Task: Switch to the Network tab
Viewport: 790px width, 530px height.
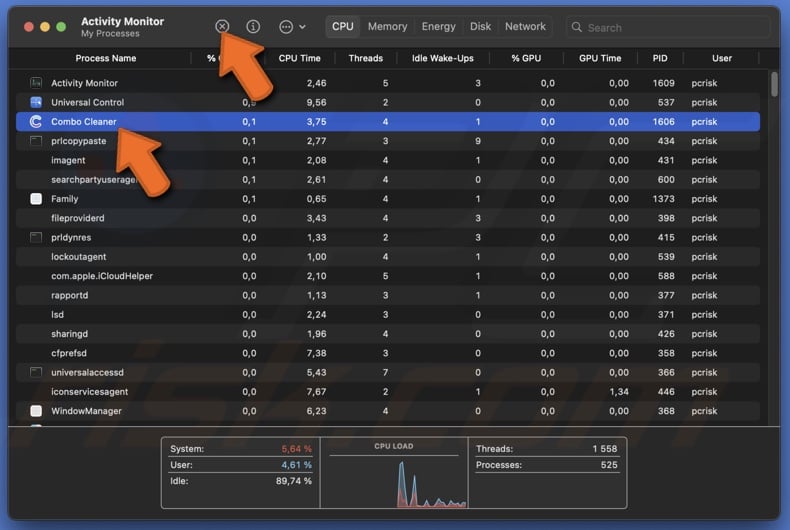Action: coord(525,27)
